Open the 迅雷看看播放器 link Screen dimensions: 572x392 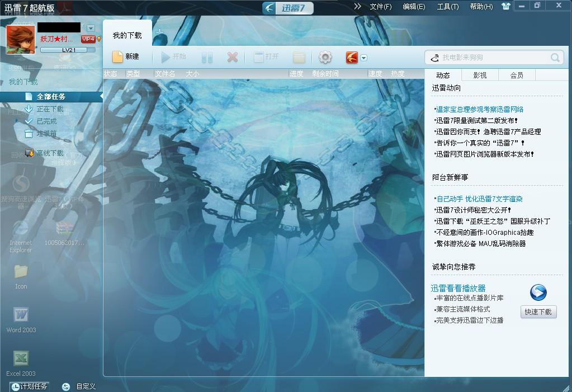[458, 289]
